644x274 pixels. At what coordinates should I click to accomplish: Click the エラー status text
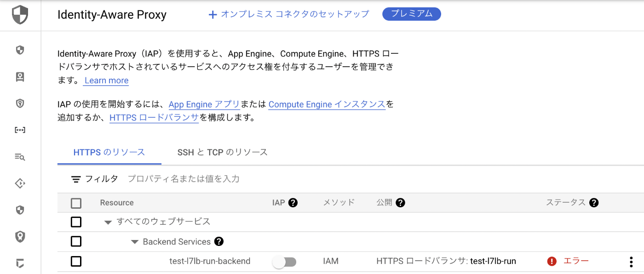pos(576,261)
